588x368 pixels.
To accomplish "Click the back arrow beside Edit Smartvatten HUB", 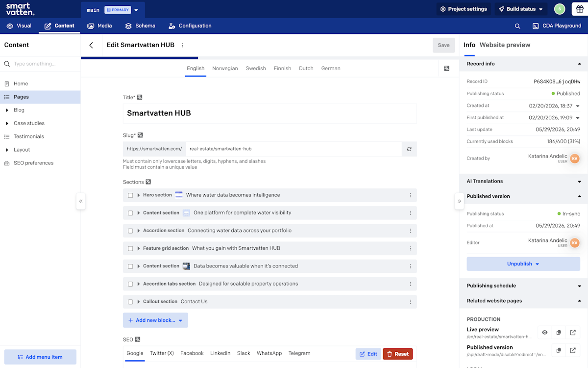I will [91, 45].
